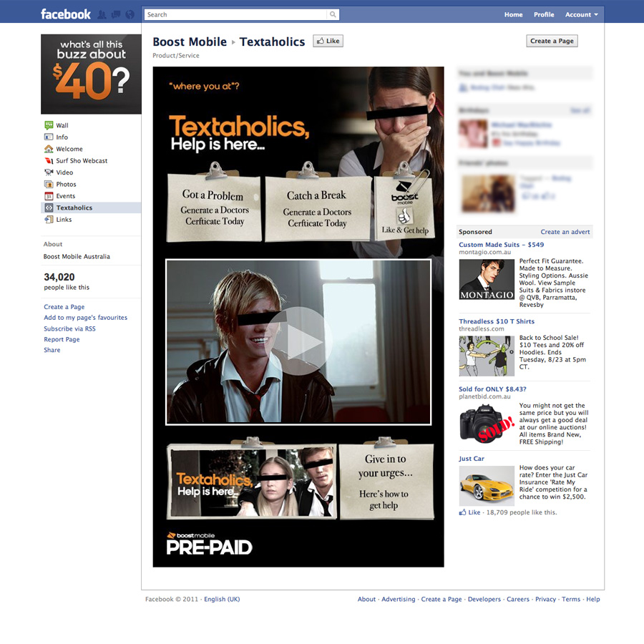Click Advertising in the footer
The width and height of the screenshot is (644, 644).
(x=399, y=599)
